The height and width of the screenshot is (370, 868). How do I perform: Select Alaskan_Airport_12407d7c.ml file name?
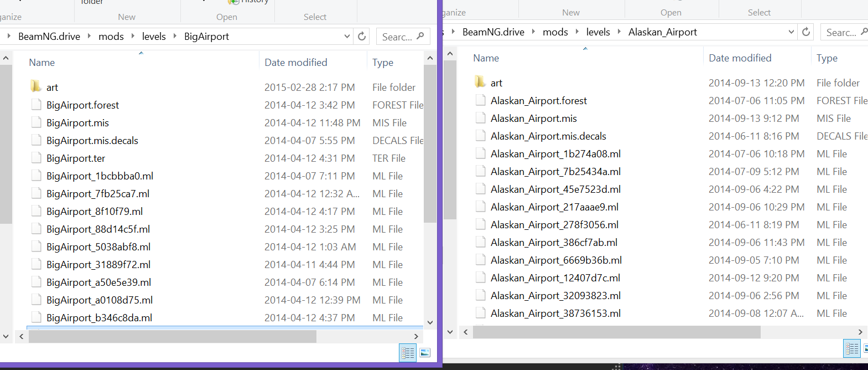[x=555, y=278]
